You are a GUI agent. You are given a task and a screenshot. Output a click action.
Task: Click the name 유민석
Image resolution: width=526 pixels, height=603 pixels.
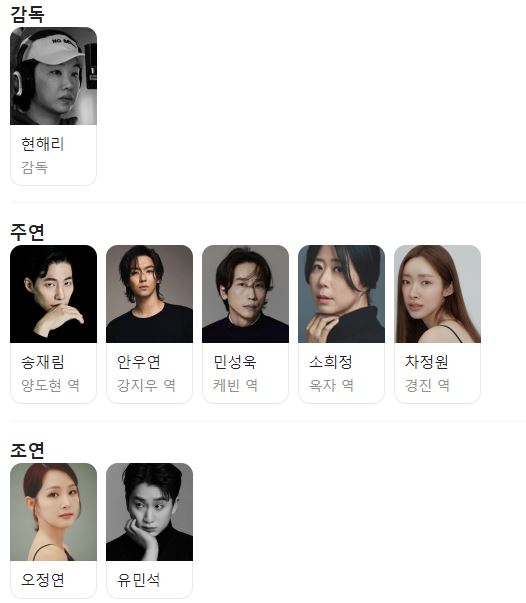tap(139, 580)
